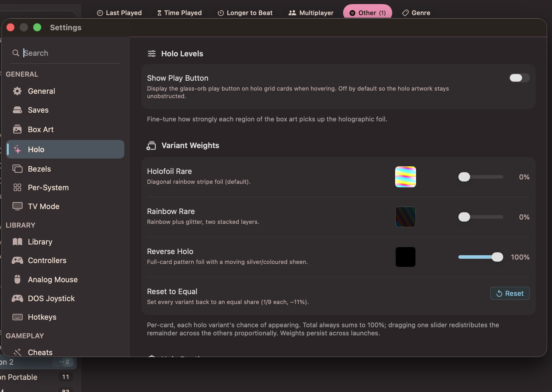Click the Rainbow Rare weight slider

[481, 217]
